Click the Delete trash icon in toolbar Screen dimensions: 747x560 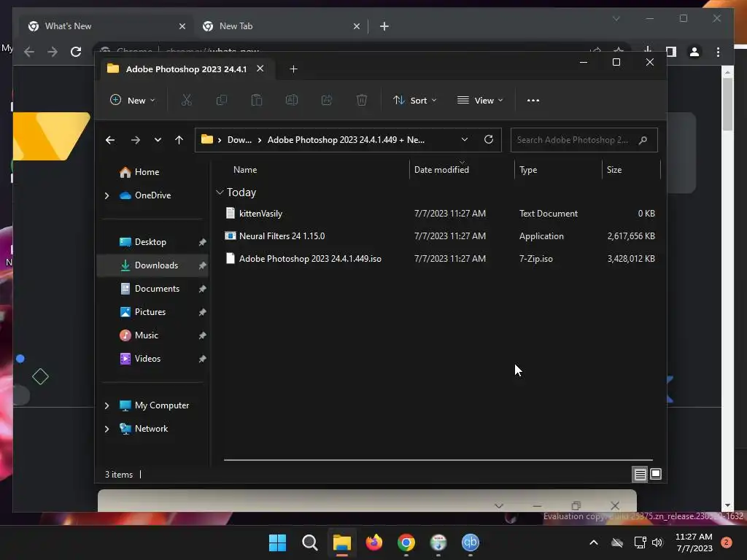coord(362,100)
